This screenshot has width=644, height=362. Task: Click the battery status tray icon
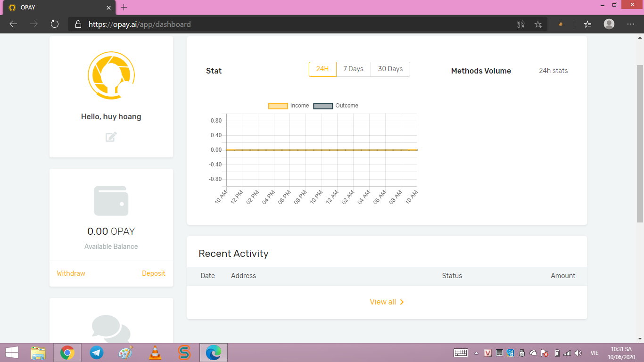point(557,353)
